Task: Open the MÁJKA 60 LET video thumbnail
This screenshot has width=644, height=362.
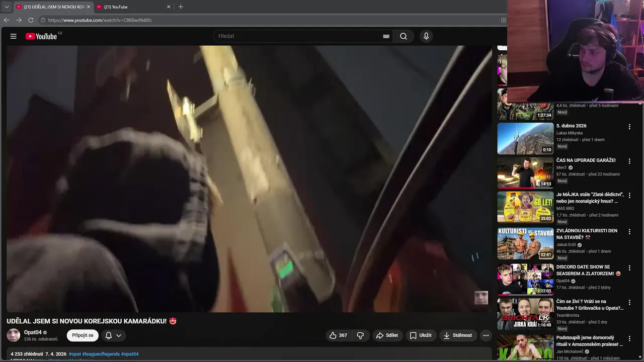Action: point(525,207)
